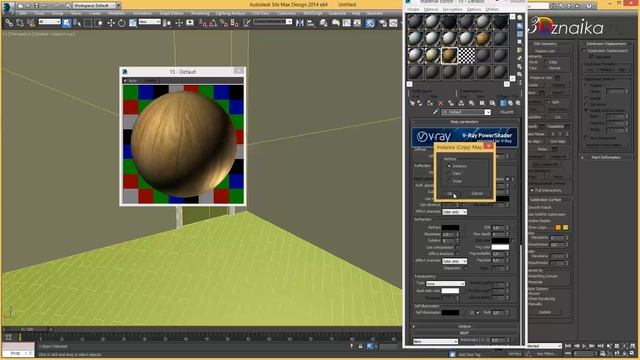The height and width of the screenshot is (360, 640).
Task: Open refraction Affect channels dropdown
Action: (454, 261)
